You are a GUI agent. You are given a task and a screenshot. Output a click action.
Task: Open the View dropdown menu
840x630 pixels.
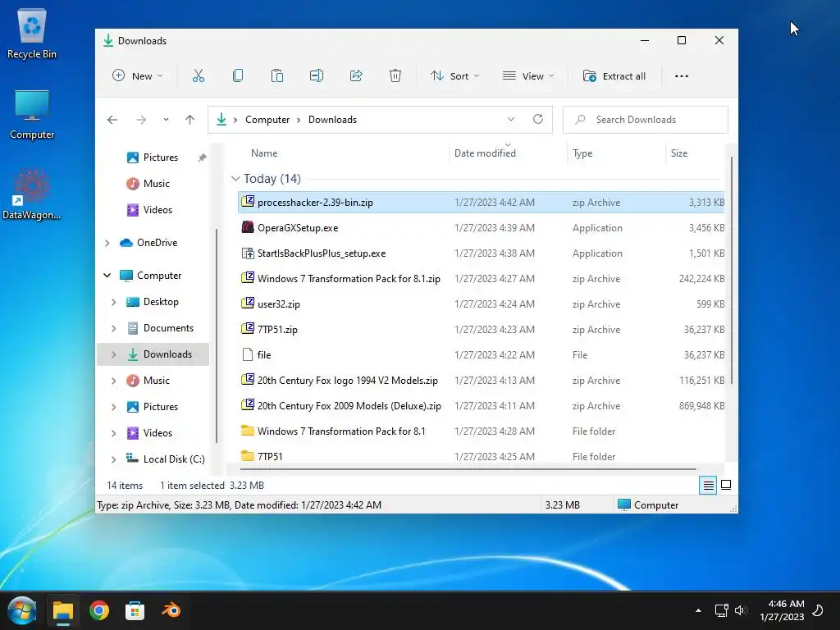point(527,76)
